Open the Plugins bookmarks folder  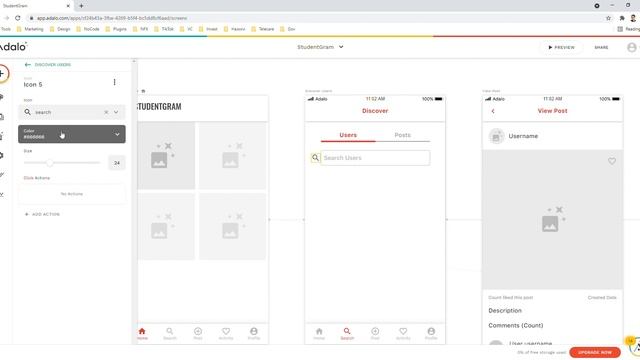[x=116, y=29]
